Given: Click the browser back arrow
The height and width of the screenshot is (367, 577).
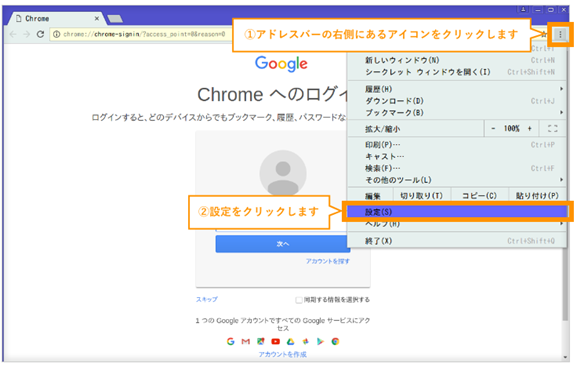Looking at the screenshot, I should click(13, 34).
